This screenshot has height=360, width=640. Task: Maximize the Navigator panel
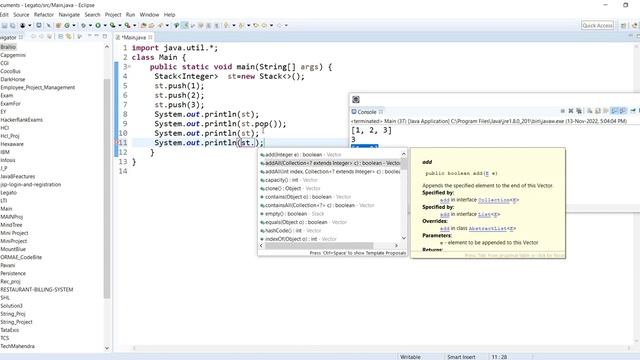[x=104, y=36]
